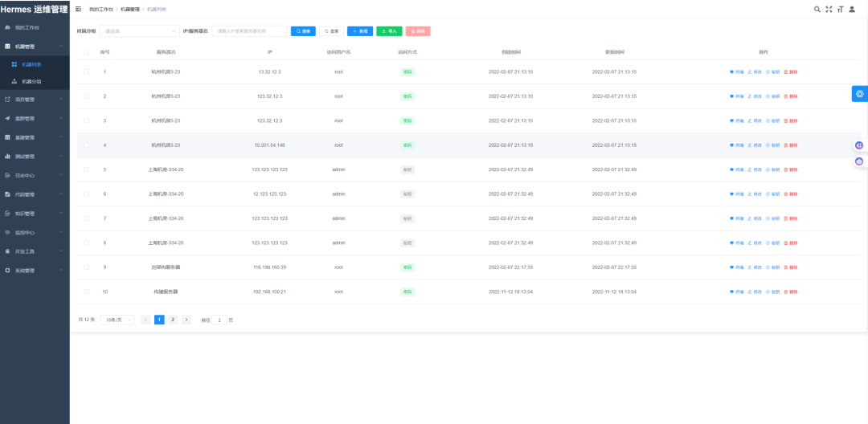The width and height of the screenshot is (868, 424).
Task: Expand the 测试管理 sidebar menu
Action: 35,157
